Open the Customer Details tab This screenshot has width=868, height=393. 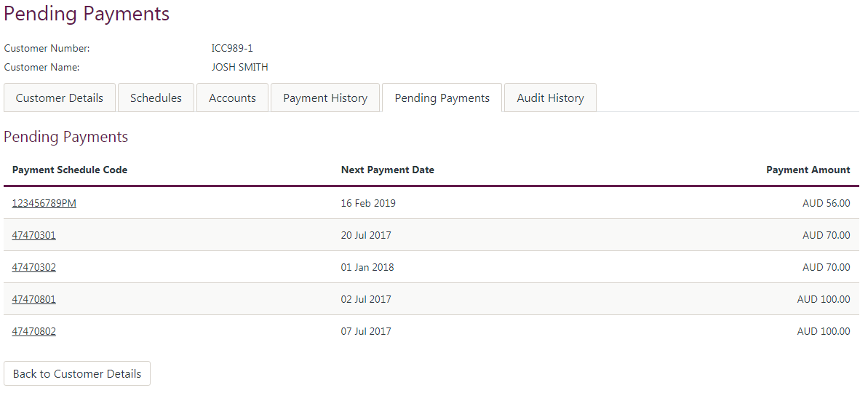[60, 98]
